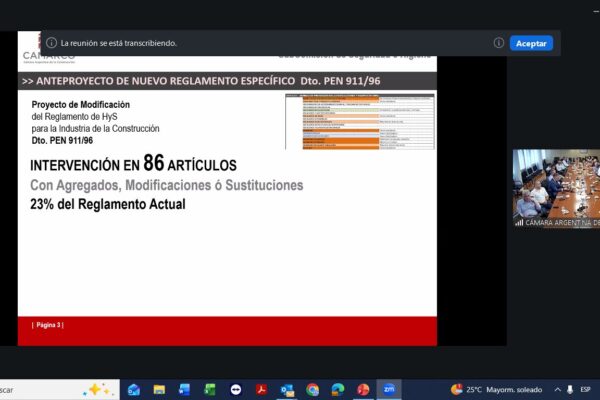Click the article table thumbnail on the slide
The width and height of the screenshot is (600, 400).
point(360,121)
